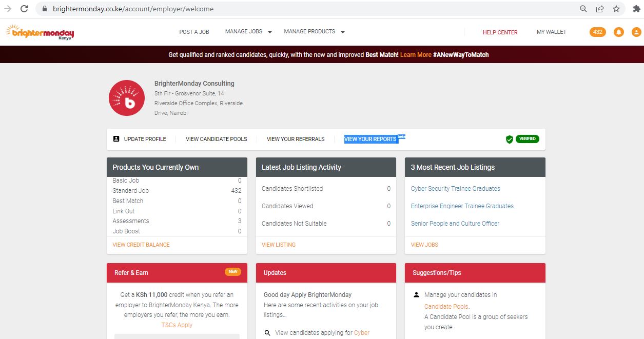Click the Update Profile person icon
Screen dimensions: 644x339
(x=116, y=139)
